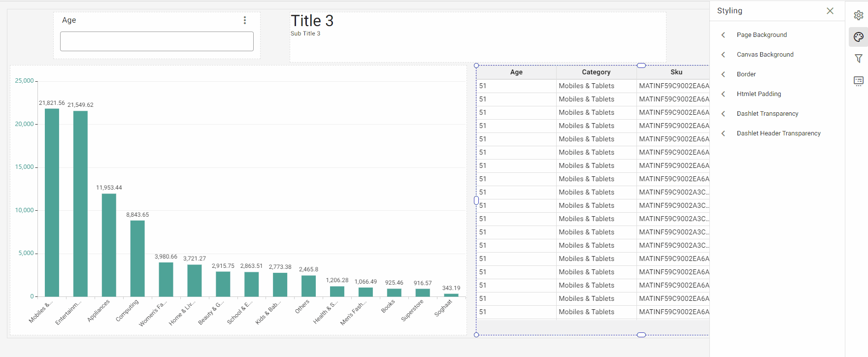The width and height of the screenshot is (868, 357).
Task: Expand the Dashlet Header Transparency chevron
Action: (723, 133)
